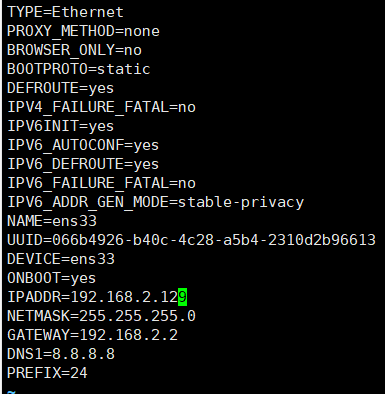Click the IPV6_ADDR_GEN_MODE=stable-privacy line

tap(156, 203)
